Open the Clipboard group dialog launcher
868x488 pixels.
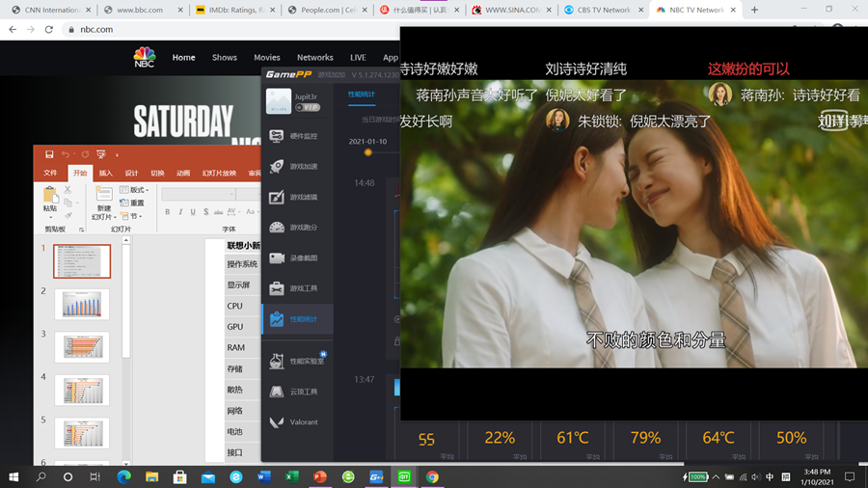pyautogui.click(x=81, y=230)
